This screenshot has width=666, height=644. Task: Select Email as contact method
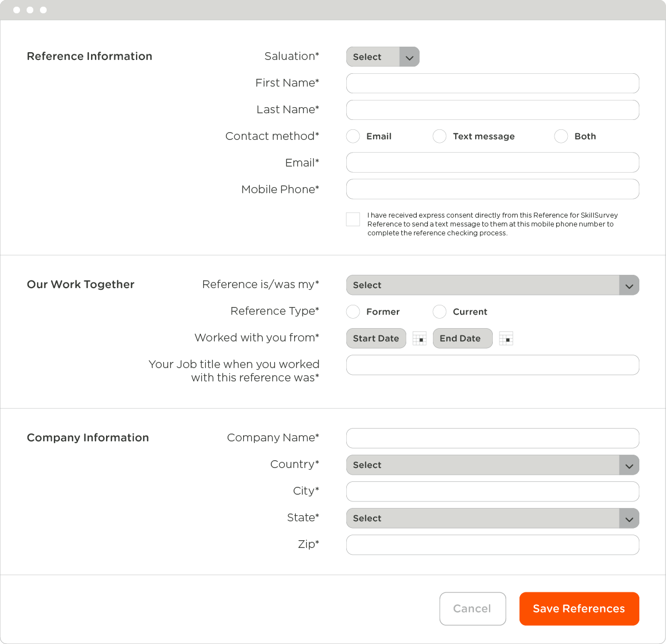(x=353, y=136)
